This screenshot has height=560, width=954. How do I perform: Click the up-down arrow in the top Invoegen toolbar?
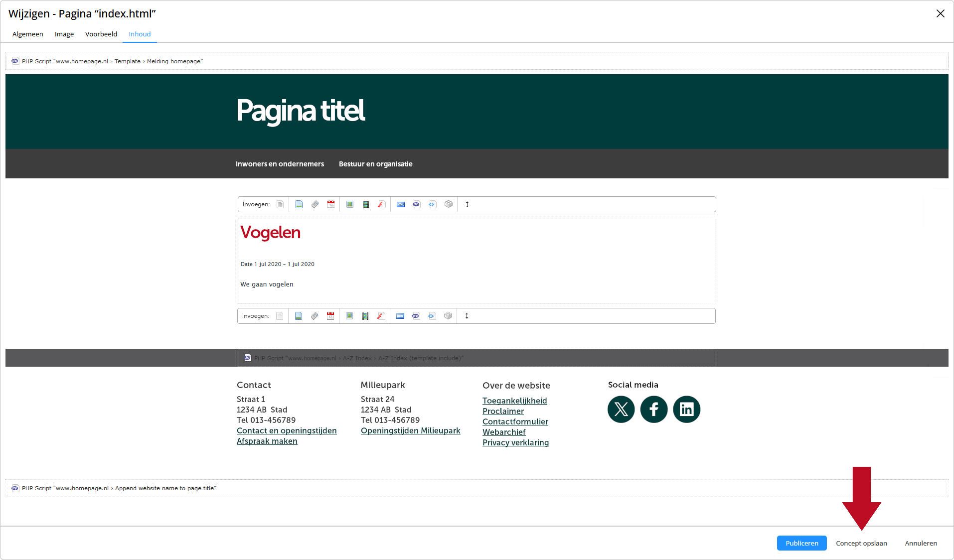tap(467, 204)
